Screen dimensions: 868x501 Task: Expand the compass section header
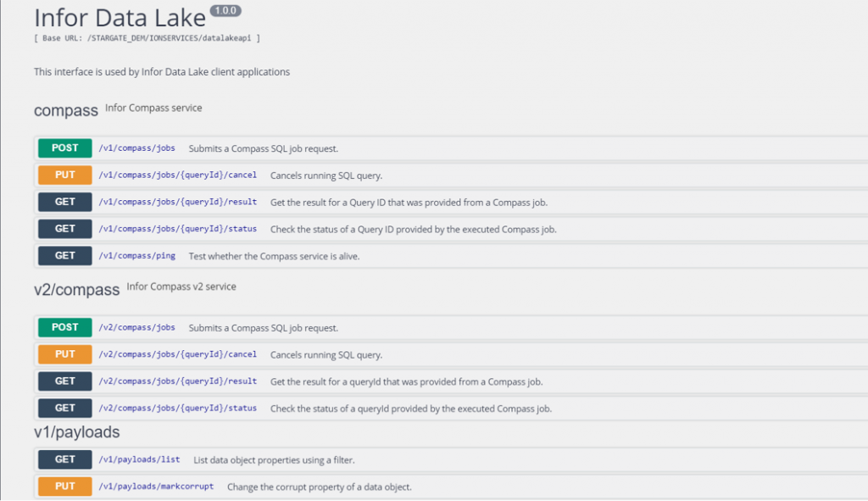[66, 111]
